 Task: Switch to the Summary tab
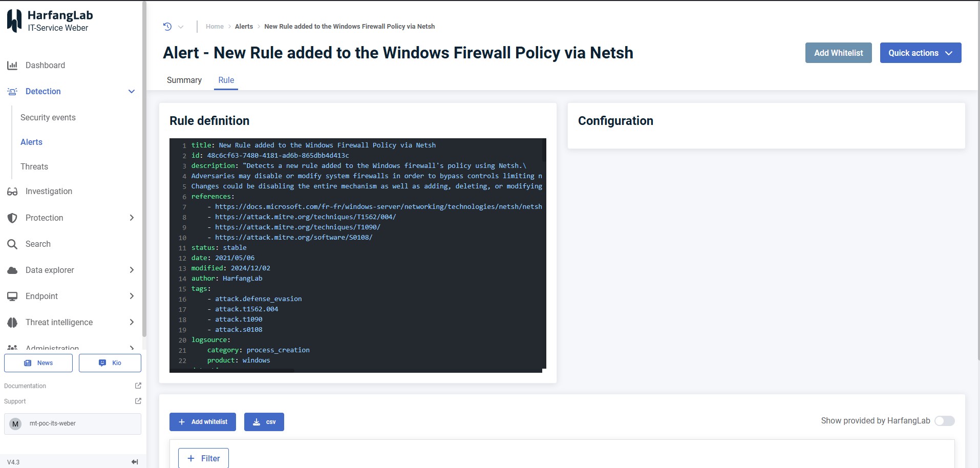pyautogui.click(x=184, y=80)
